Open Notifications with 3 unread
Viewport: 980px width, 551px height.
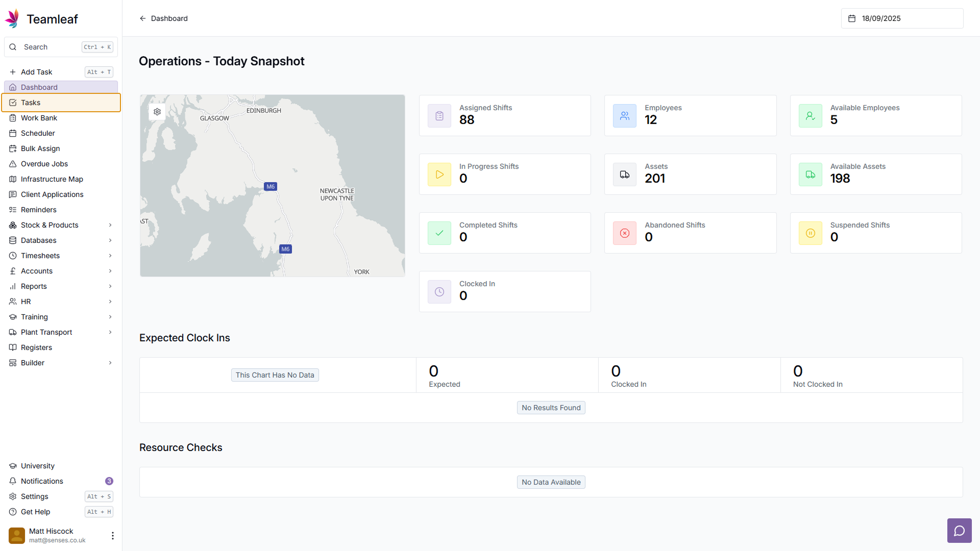click(x=42, y=481)
